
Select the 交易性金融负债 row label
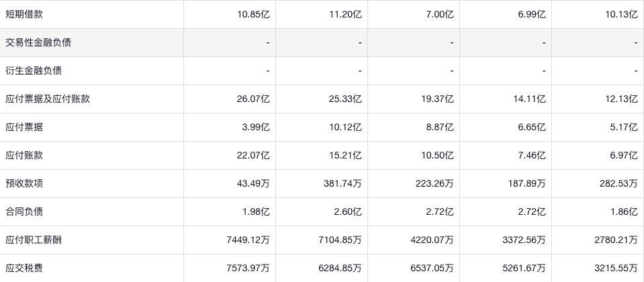click(x=38, y=42)
